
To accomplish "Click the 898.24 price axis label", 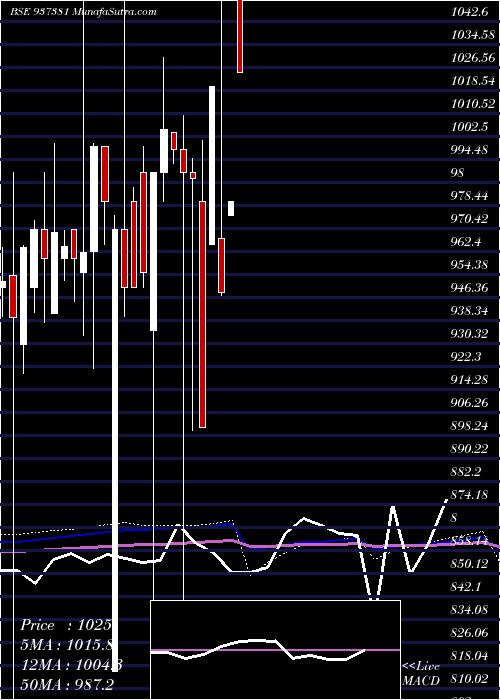I will click(x=469, y=425).
